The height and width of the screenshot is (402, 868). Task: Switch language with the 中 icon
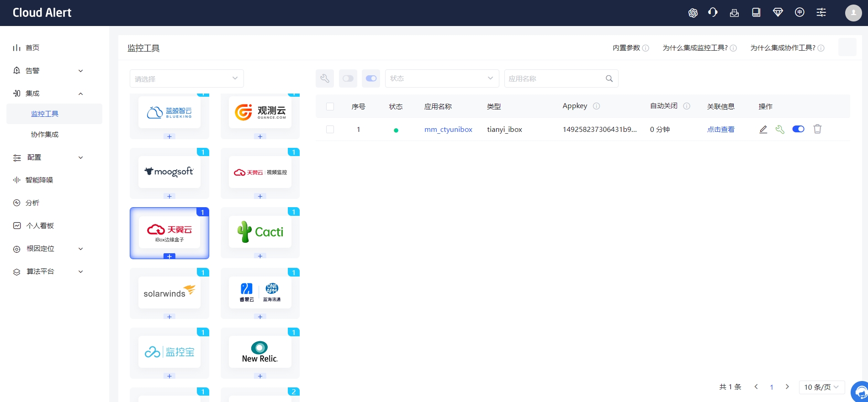pyautogui.click(x=799, y=13)
